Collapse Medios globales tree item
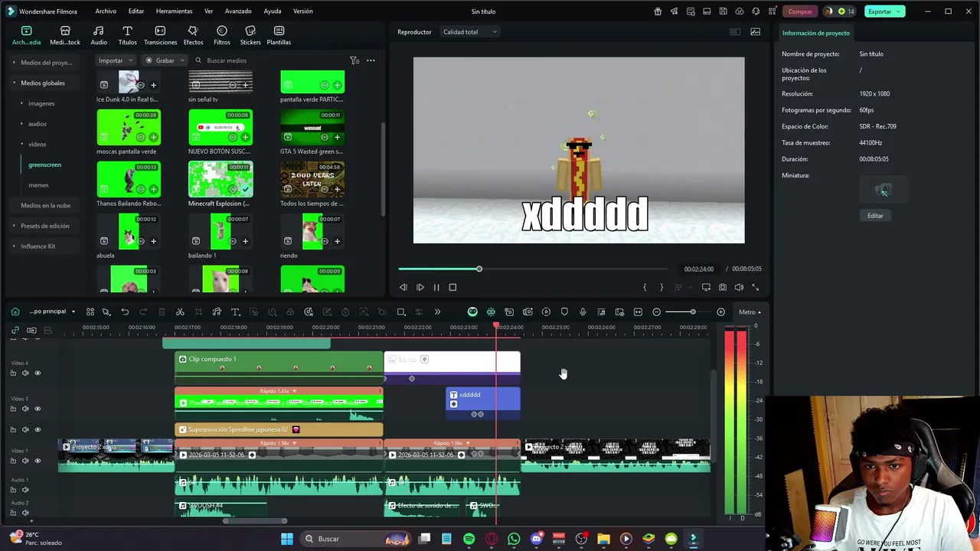This screenshot has height=551, width=980. tap(14, 83)
